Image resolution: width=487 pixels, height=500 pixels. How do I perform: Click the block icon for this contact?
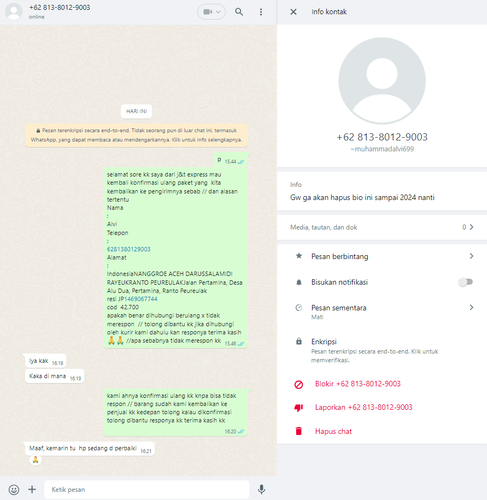(x=299, y=385)
